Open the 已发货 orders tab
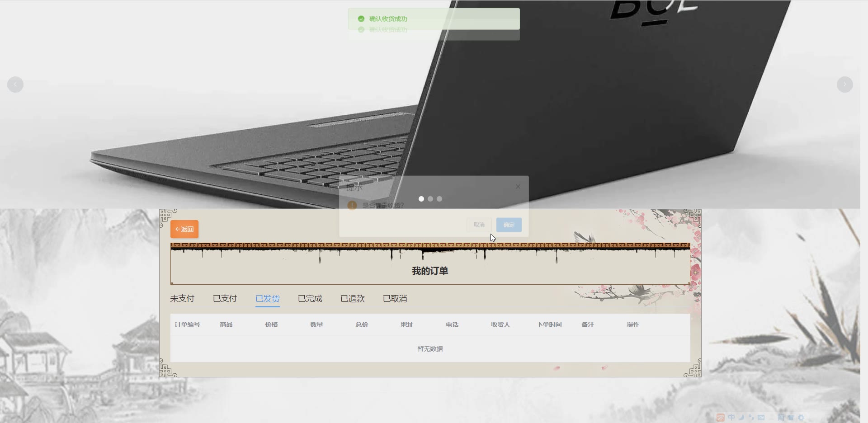The image size is (868, 423). point(268,299)
